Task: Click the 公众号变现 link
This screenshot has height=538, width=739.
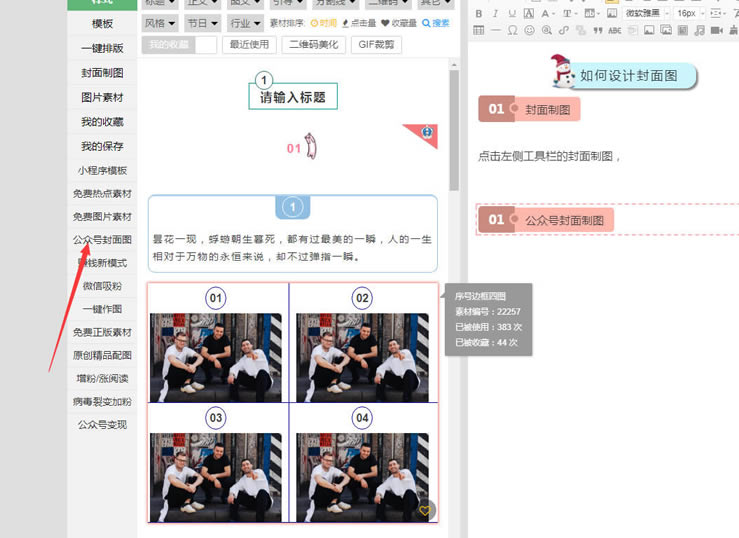Action: click(102, 424)
